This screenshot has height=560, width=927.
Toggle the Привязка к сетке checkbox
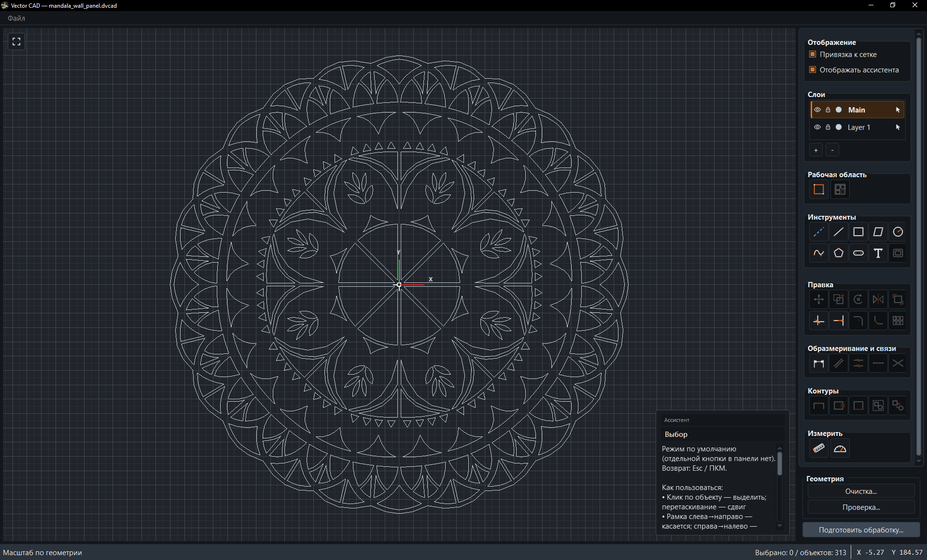pyautogui.click(x=813, y=55)
